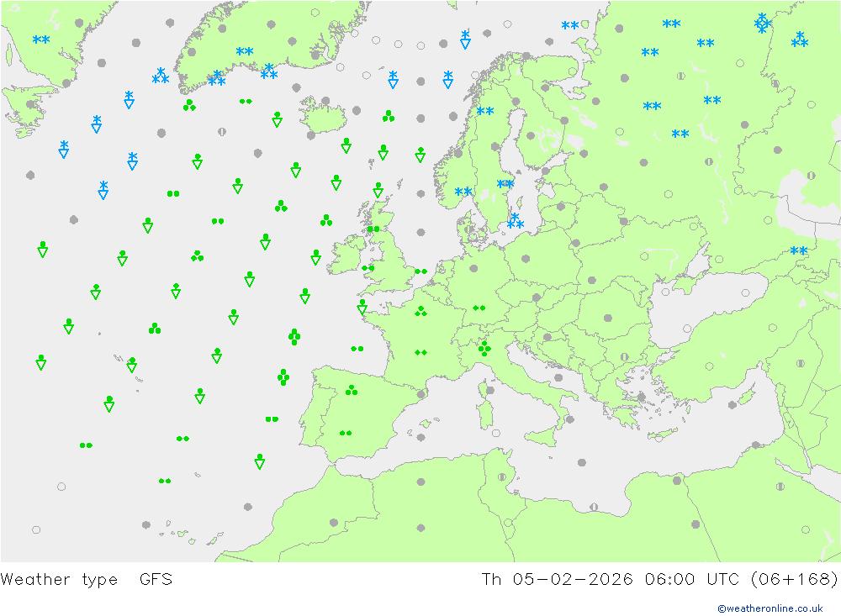Click the two-diamond symbol over southern Germany
The image size is (841, 616).
[x=479, y=308]
